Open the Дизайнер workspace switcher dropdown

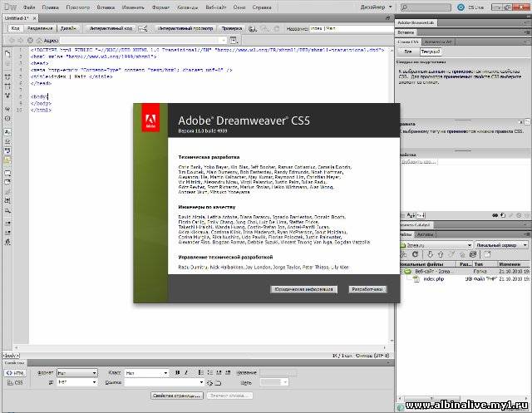[x=376, y=7]
